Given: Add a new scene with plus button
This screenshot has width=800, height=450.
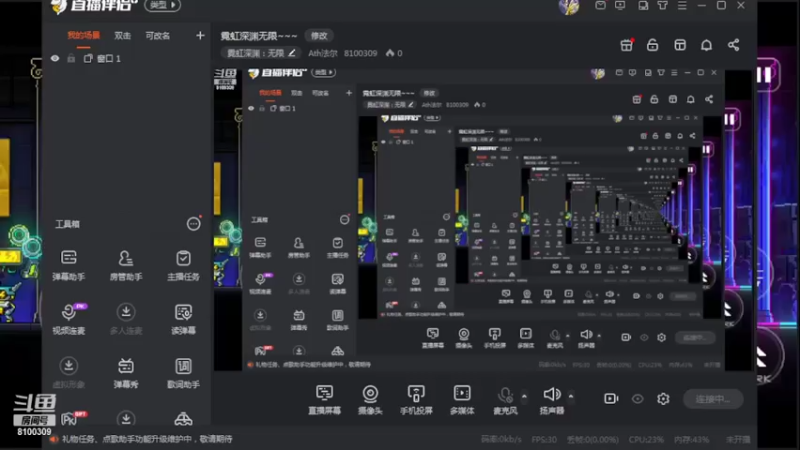Looking at the screenshot, I should coord(200,35).
